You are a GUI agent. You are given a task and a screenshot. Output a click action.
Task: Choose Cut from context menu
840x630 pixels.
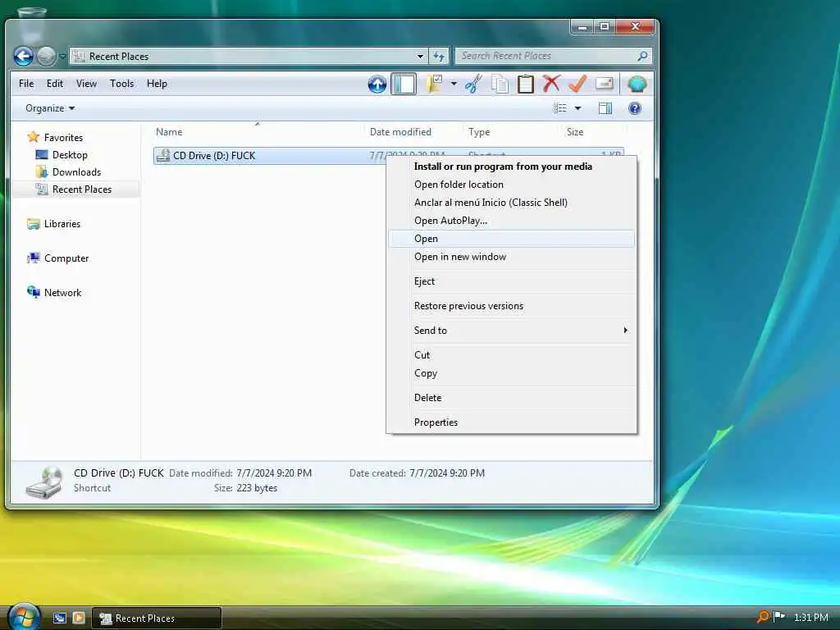(x=512, y=355)
